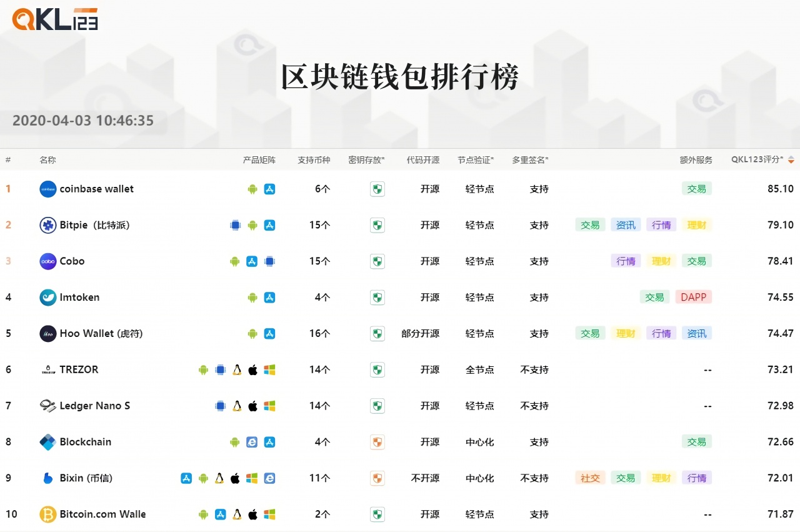This screenshot has width=800, height=532.
Task: Click 密钥存放* column header
Action: [x=367, y=160]
